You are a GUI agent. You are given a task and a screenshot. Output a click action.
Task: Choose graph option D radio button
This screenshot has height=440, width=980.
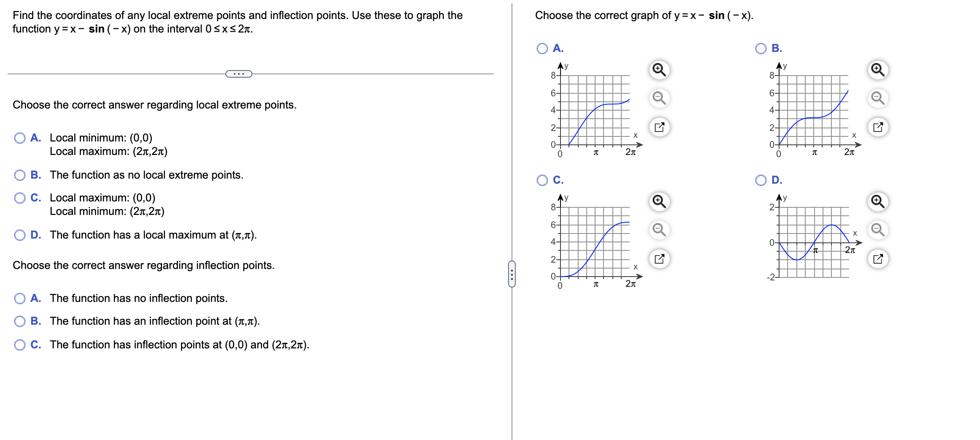pos(761,180)
